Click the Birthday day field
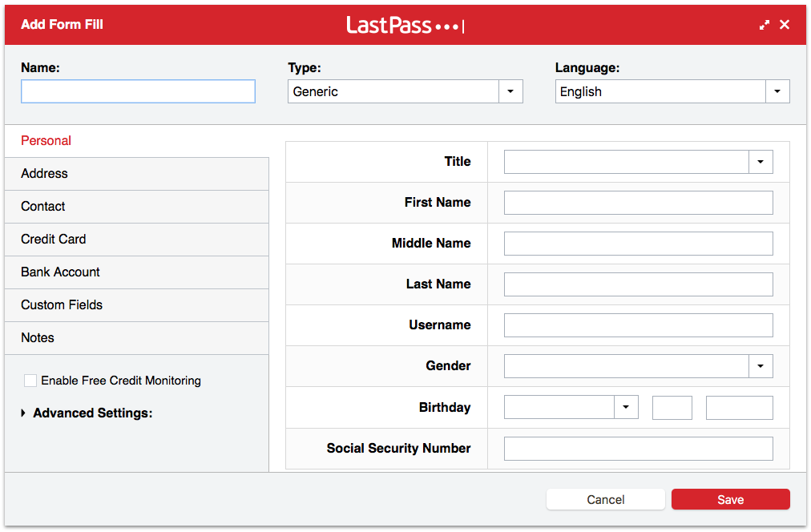811x532 pixels. 672,407
